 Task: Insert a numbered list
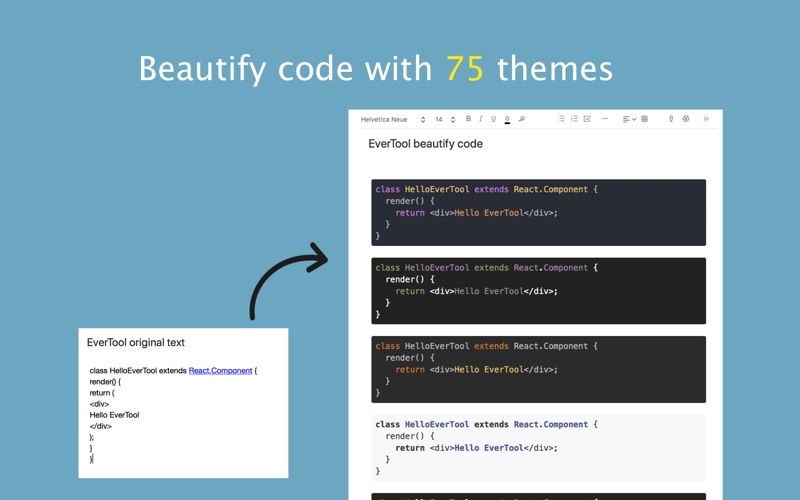[x=574, y=119]
